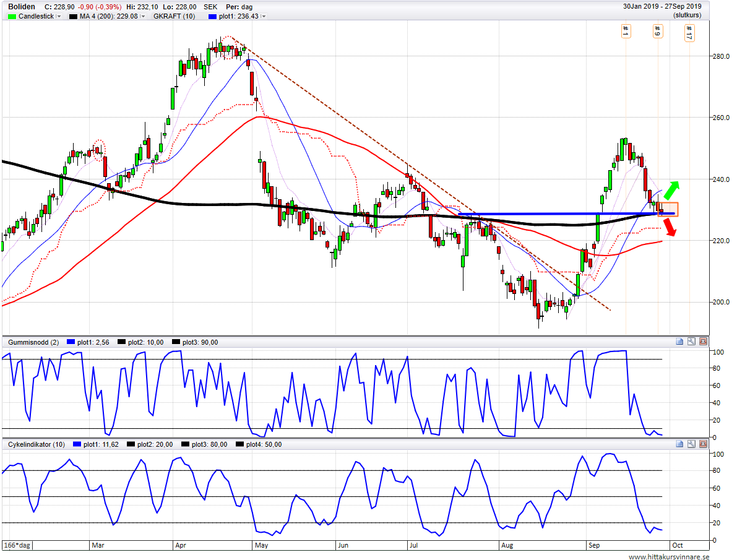Screen dimensions: 737x560
Task: Expand the Candlestick dropdown arrow
Action: (x=59, y=17)
